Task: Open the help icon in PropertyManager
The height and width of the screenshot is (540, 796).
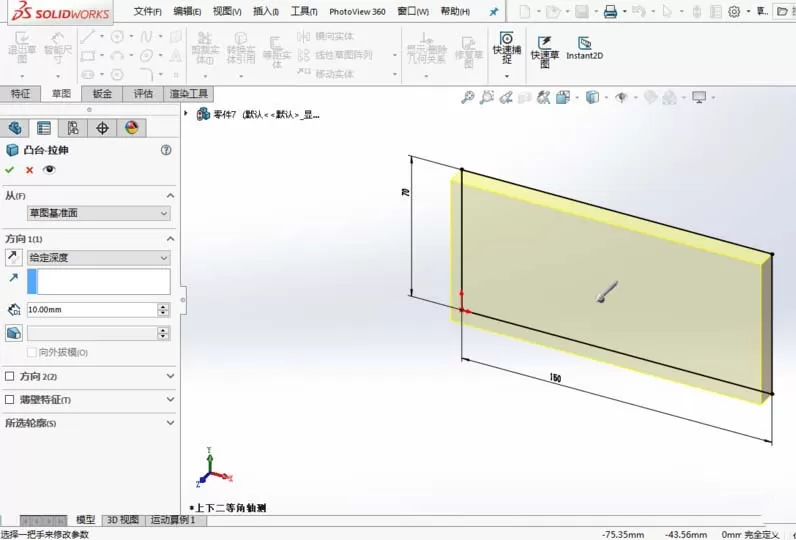Action: tap(166, 150)
